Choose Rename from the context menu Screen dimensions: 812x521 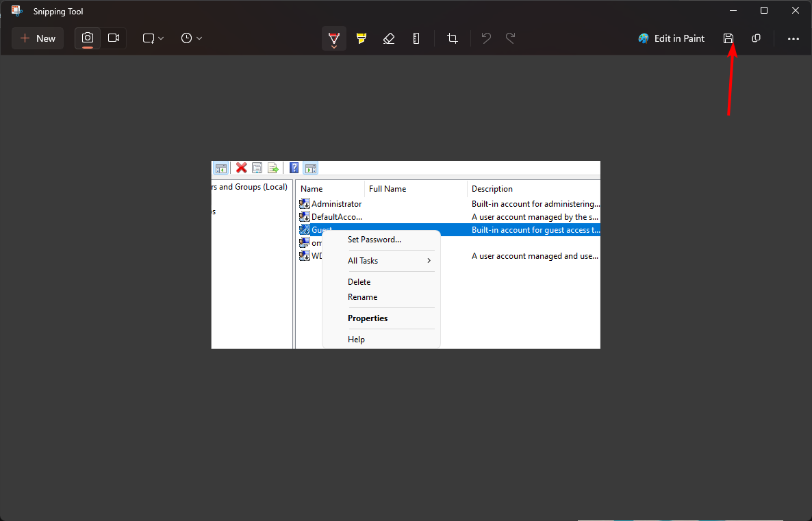[x=361, y=296]
